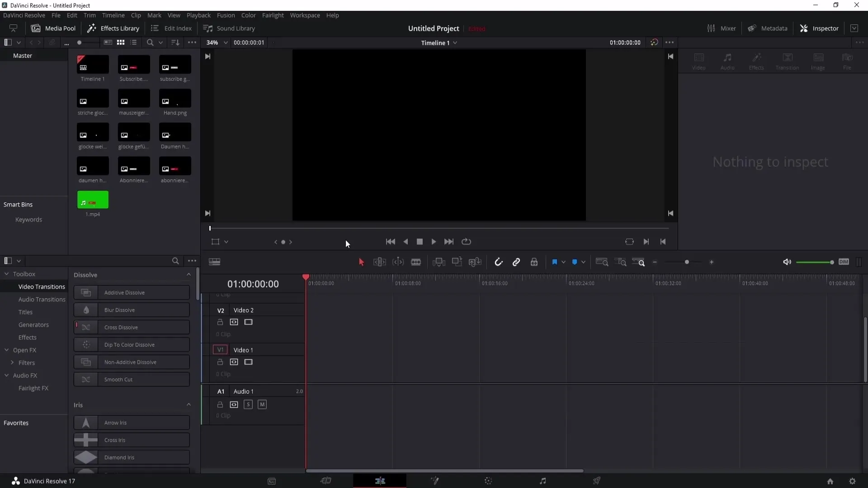Click the Snapping magnet icon
Screen dimensions: 868x488
click(x=499, y=262)
